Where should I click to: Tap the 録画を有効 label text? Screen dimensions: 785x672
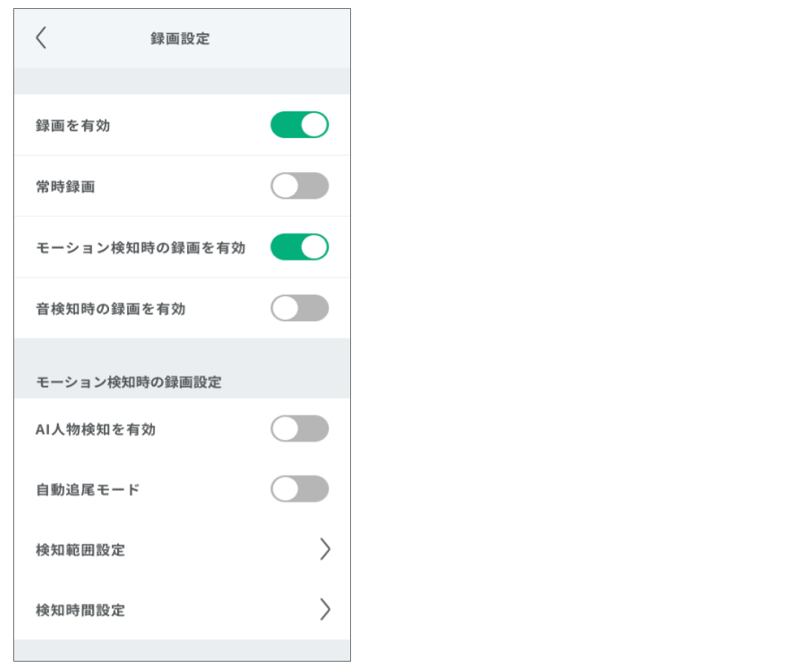(73, 126)
